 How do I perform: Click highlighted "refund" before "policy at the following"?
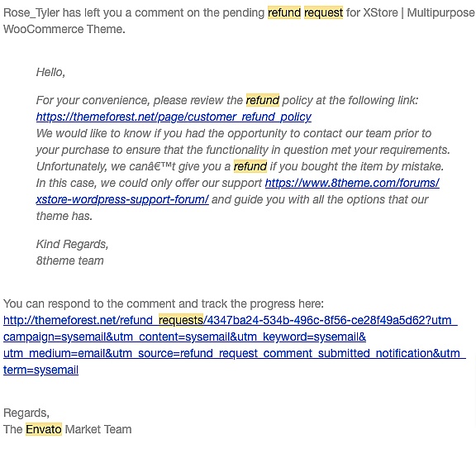point(263,100)
